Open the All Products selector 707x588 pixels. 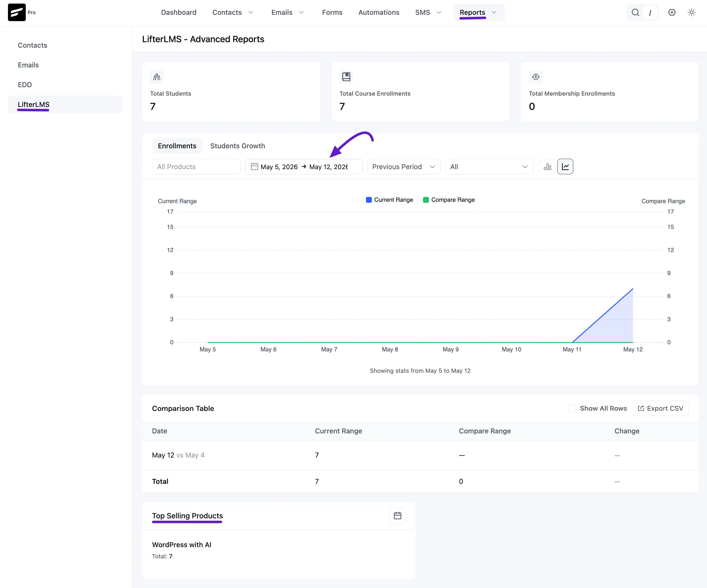click(196, 167)
